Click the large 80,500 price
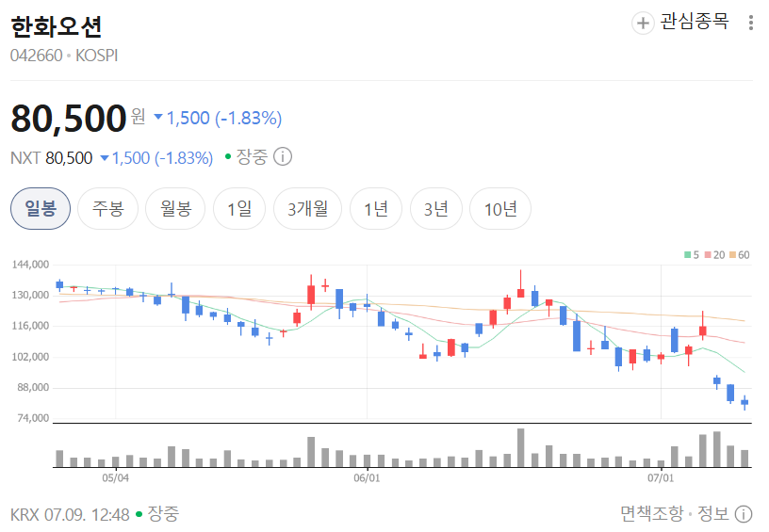769x532 pixels. point(69,118)
